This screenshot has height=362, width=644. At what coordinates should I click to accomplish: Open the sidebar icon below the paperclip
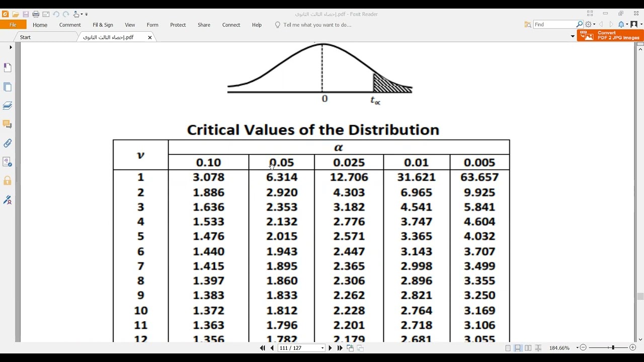(x=8, y=162)
